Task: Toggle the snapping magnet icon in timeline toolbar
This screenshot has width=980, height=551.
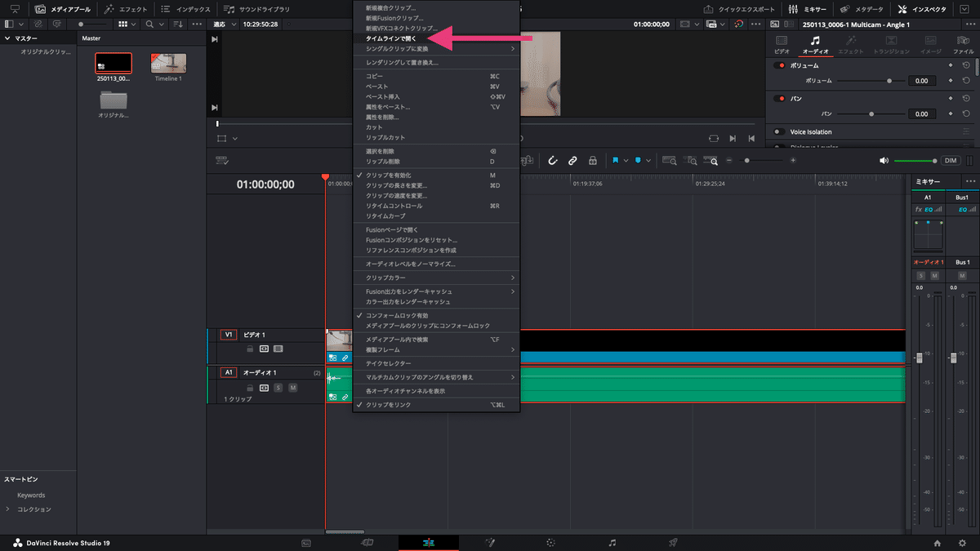Action: (552, 161)
